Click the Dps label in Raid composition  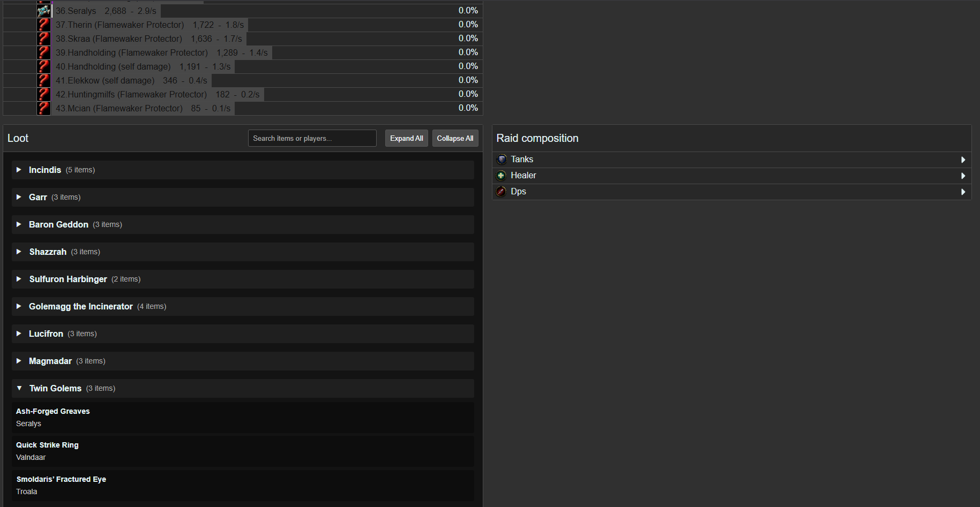tap(518, 192)
